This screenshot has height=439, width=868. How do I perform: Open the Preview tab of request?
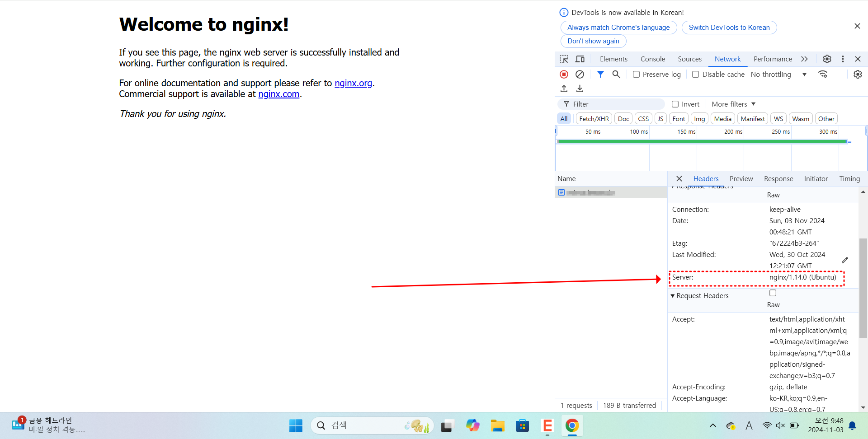741,179
